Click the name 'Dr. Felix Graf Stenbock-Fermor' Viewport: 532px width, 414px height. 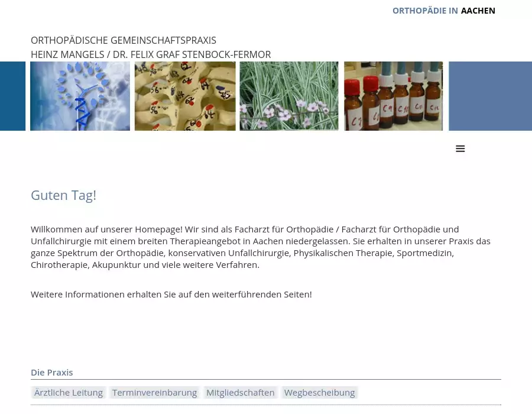click(x=192, y=54)
